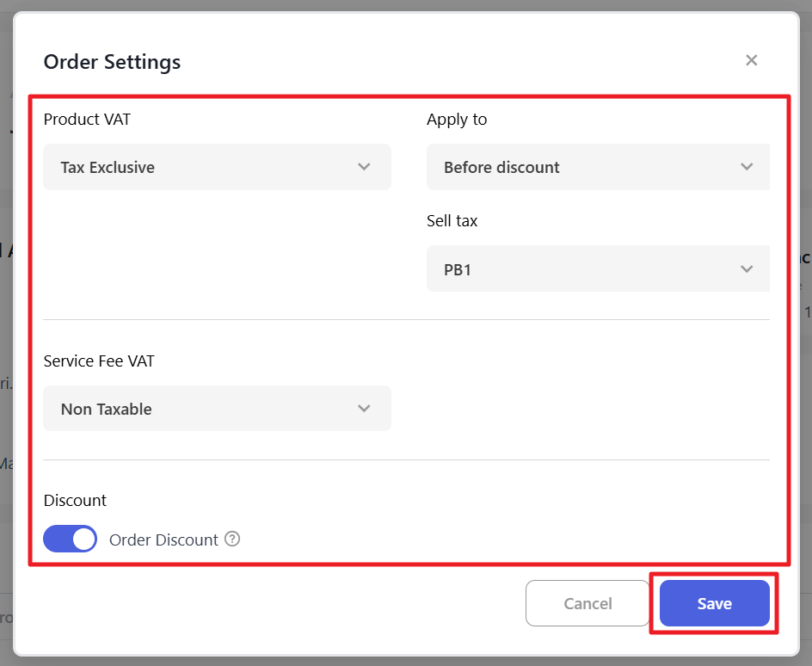Click the Order Discount help icon
Image resolution: width=812 pixels, height=666 pixels.
coord(232,540)
